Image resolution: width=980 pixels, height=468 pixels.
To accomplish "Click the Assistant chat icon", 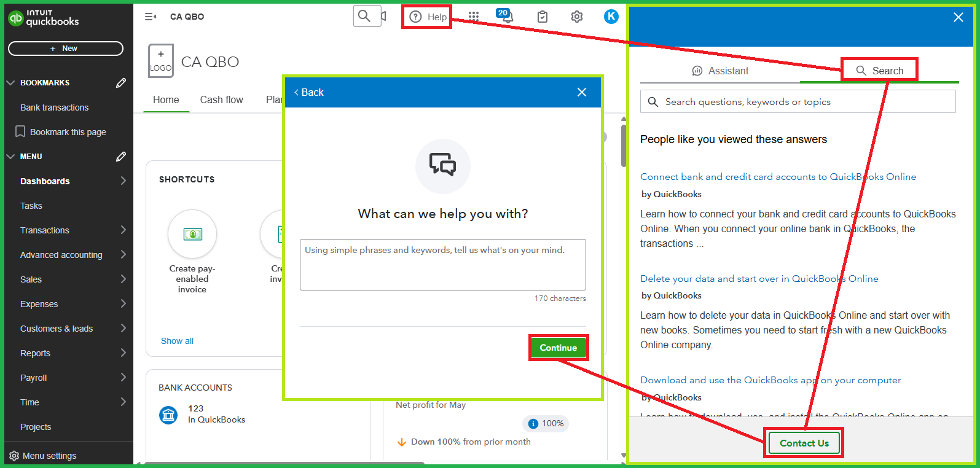I will point(697,71).
